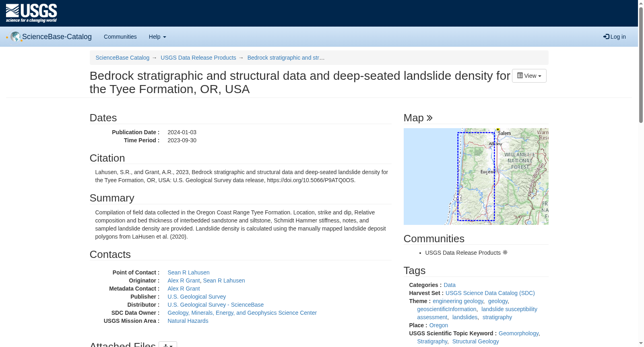Open USGS Data Release Products breadcrumb

tap(198, 58)
